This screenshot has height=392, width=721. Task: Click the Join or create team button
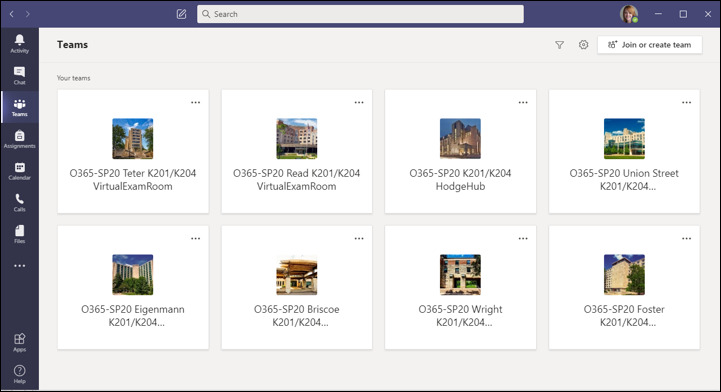click(649, 45)
